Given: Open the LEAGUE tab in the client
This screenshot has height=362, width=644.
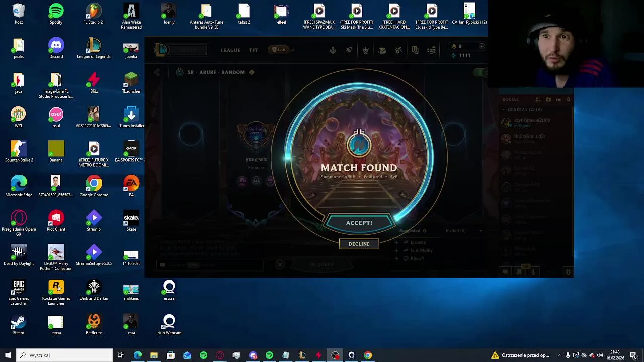Looking at the screenshot, I should point(231,50).
